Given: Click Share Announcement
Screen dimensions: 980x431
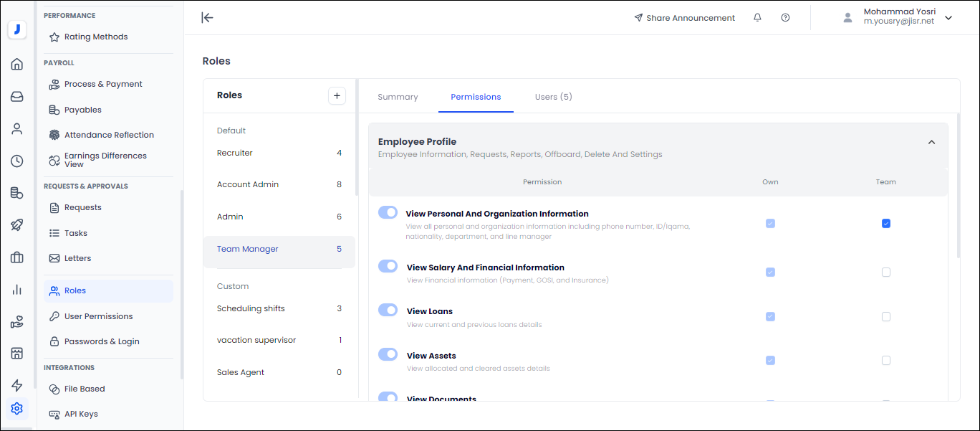Looking at the screenshot, I should pos(684,17).
